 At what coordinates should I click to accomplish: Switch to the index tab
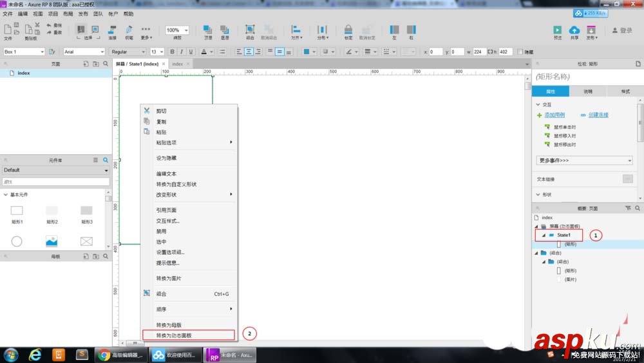tap(178, 64)
